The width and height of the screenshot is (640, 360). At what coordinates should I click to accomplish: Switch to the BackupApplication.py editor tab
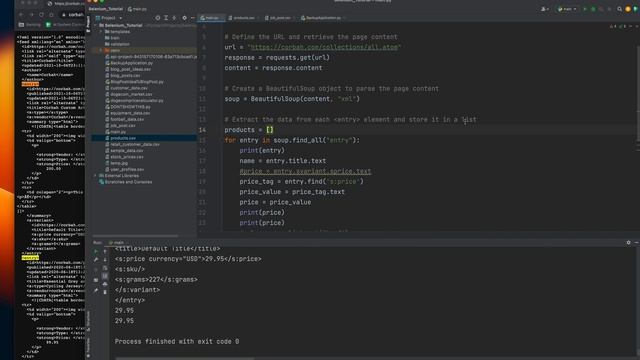coord(322,18)
